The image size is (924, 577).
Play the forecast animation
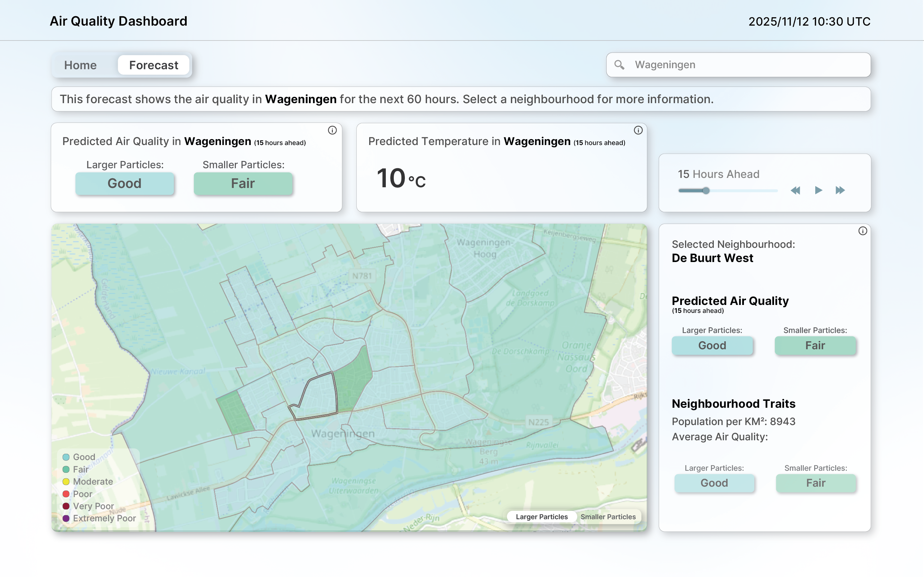coord(818,190)
